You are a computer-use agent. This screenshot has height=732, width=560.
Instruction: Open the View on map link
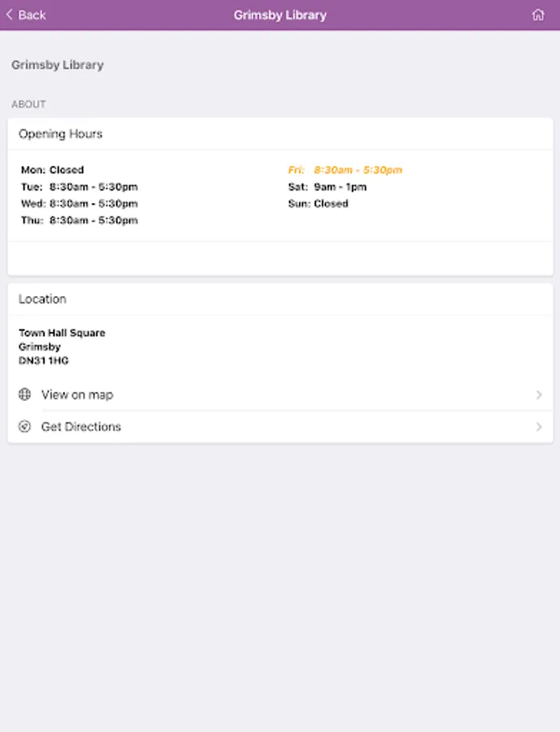tap(77, 394)
